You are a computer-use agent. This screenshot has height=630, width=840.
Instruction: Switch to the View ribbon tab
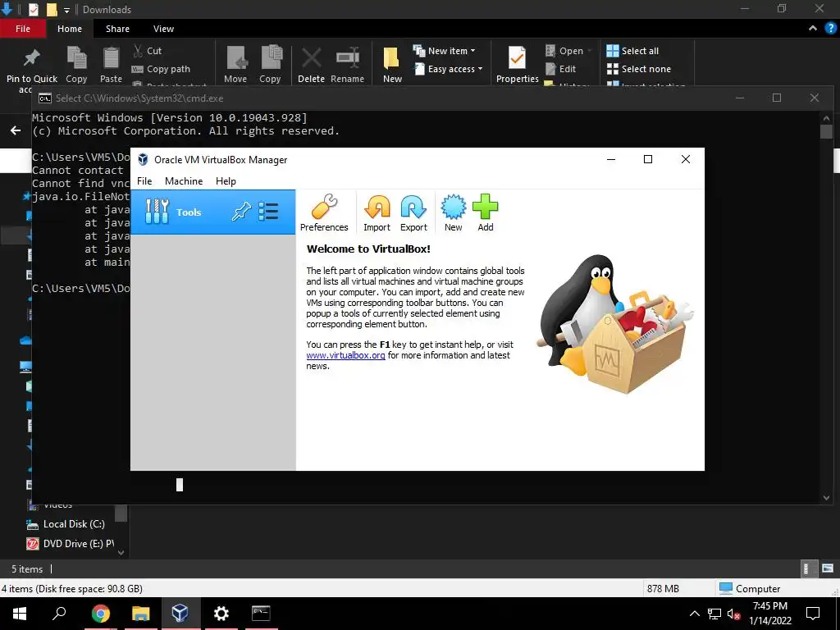click(x=163, y=29)
